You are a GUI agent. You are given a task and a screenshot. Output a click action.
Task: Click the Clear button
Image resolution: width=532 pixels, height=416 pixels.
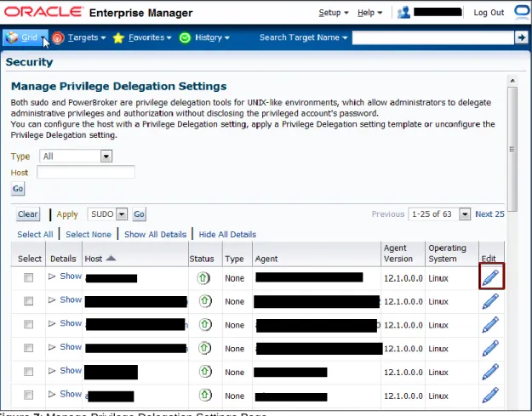[28, 214]
